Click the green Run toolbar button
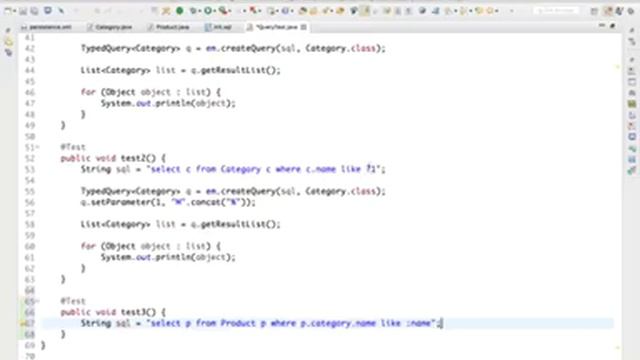 (x=208, y=11)
